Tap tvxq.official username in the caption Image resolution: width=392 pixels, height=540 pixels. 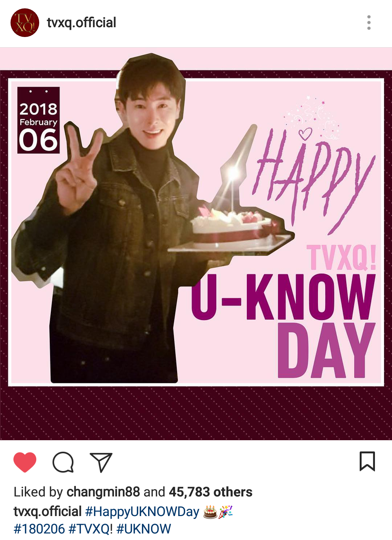[x=48, y=511]
